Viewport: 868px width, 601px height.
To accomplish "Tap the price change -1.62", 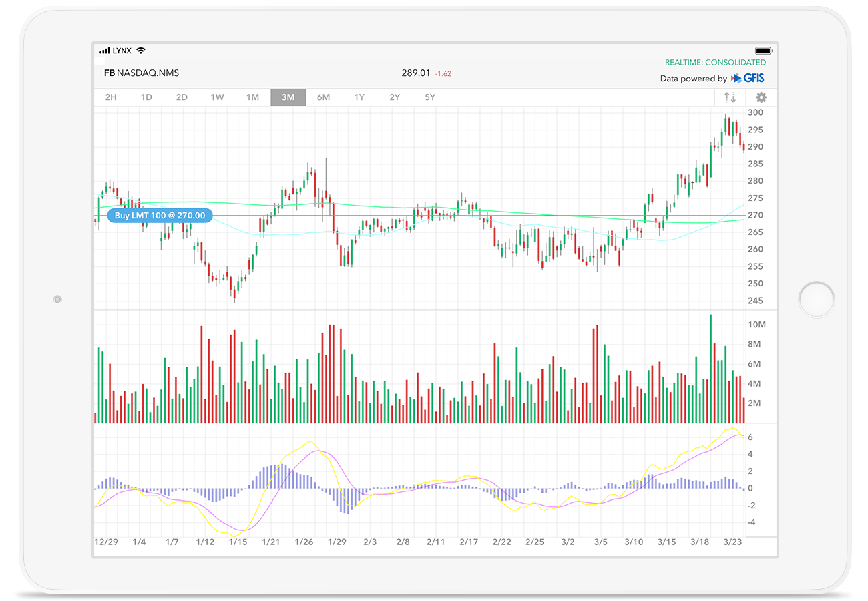I will [443, 73].
